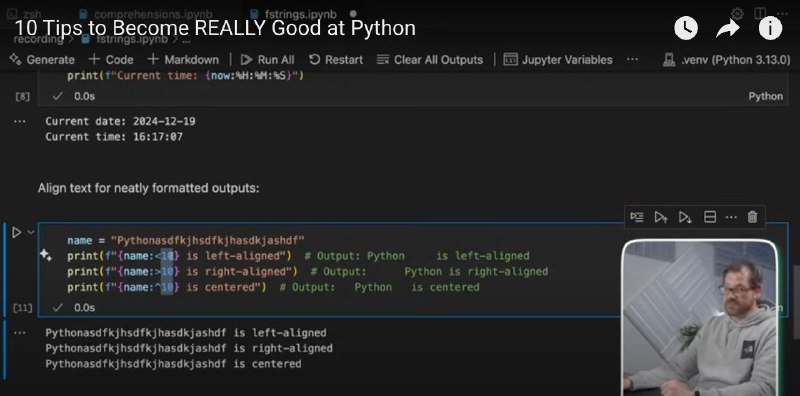
Task: Open Jupyter Variables panel
Action: click(558, 60)
